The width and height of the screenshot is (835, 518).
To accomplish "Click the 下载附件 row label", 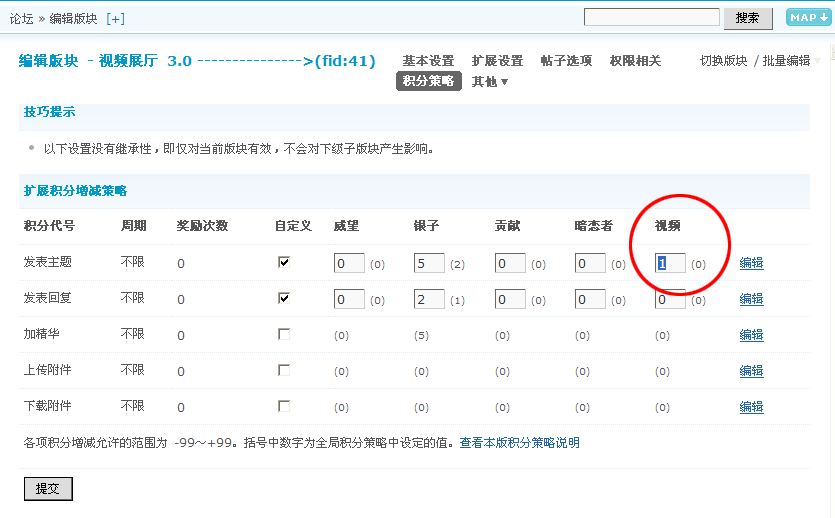I will [48, 406].
